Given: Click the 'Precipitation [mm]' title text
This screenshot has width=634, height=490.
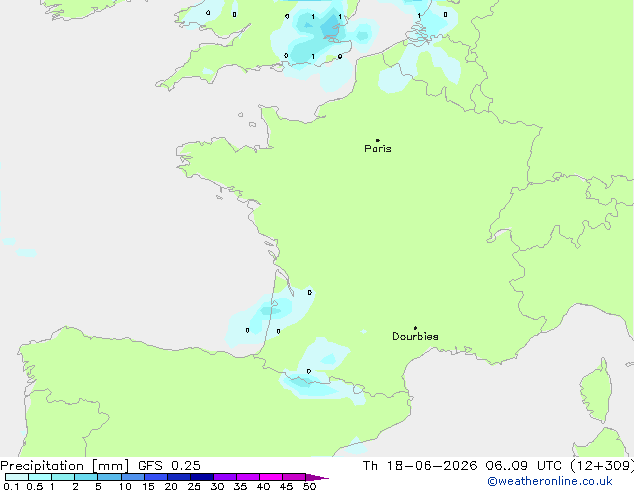Looking at the screenshot, I should click(x=65, y=466).
